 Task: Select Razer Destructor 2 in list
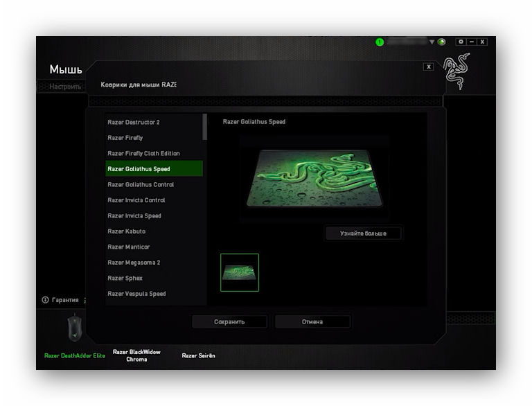click(154, 122)
